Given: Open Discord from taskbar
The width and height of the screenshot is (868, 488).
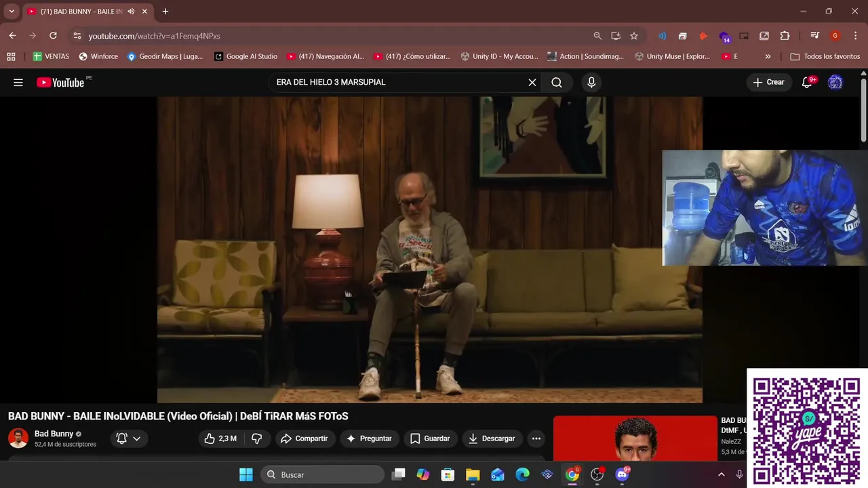Looking at the screenshot, I should point(622,474).
